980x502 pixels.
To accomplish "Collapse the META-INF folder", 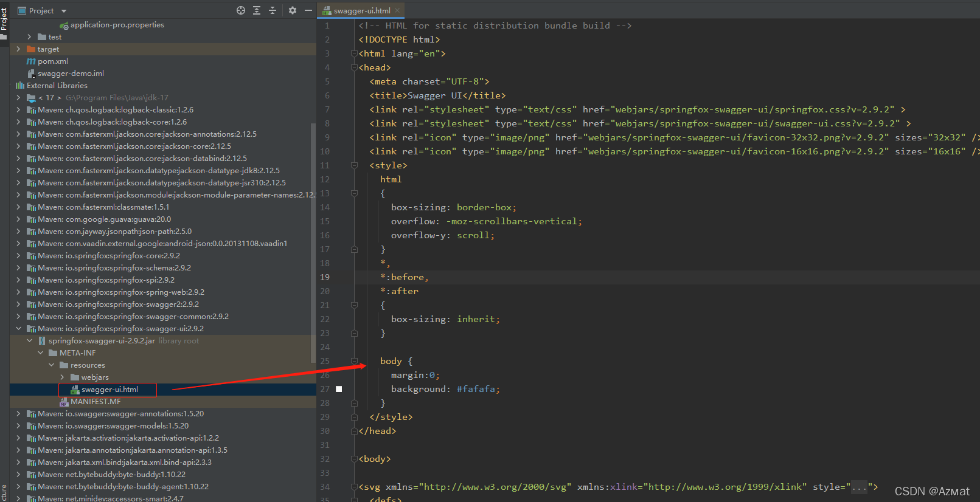I will pyautogui.click(x=40, y=353).
